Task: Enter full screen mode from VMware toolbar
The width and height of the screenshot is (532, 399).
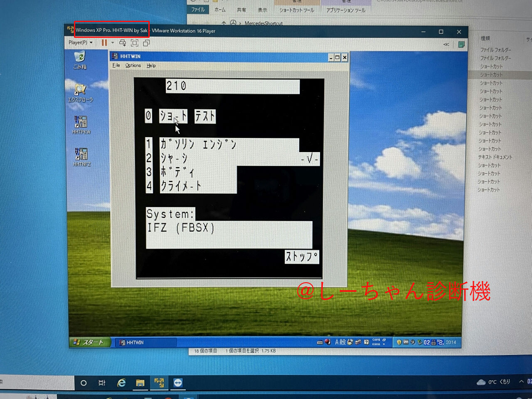Action: (x=134, y=42)
